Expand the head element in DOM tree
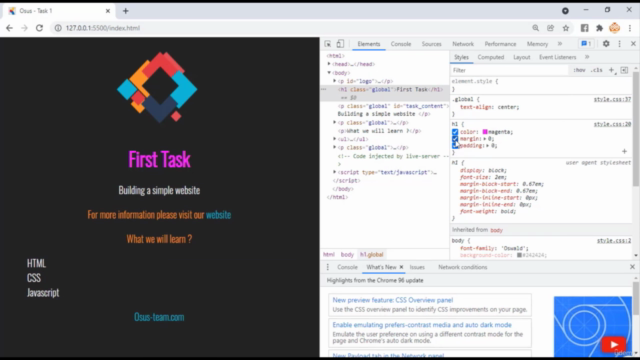Screen dimensions: 640x360 [329, 64]
